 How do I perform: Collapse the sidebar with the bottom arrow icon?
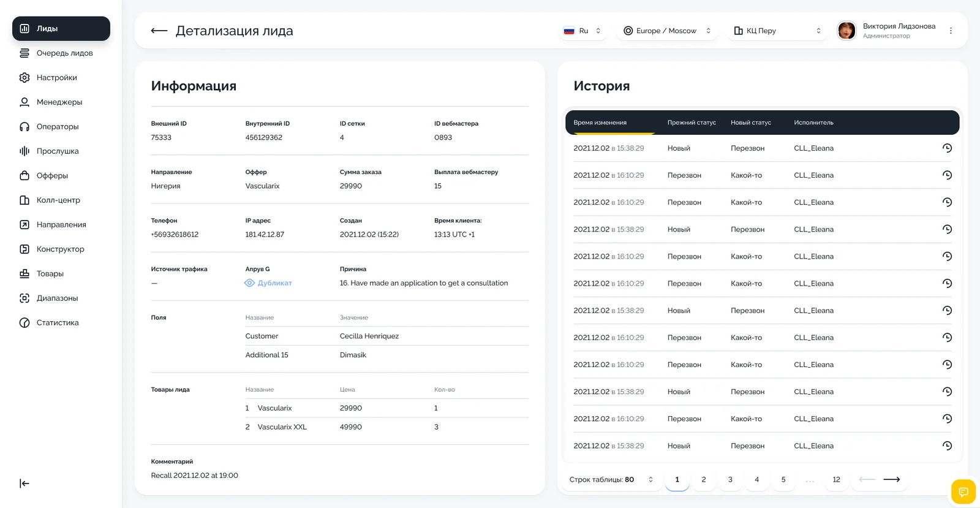point(24,483)
